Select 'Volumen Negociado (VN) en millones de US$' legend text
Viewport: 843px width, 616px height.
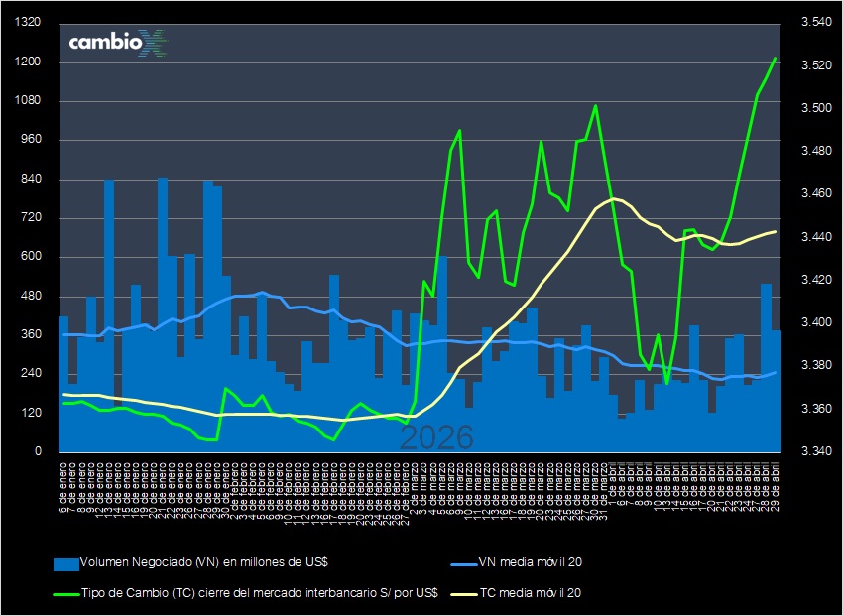coord(204,562)
